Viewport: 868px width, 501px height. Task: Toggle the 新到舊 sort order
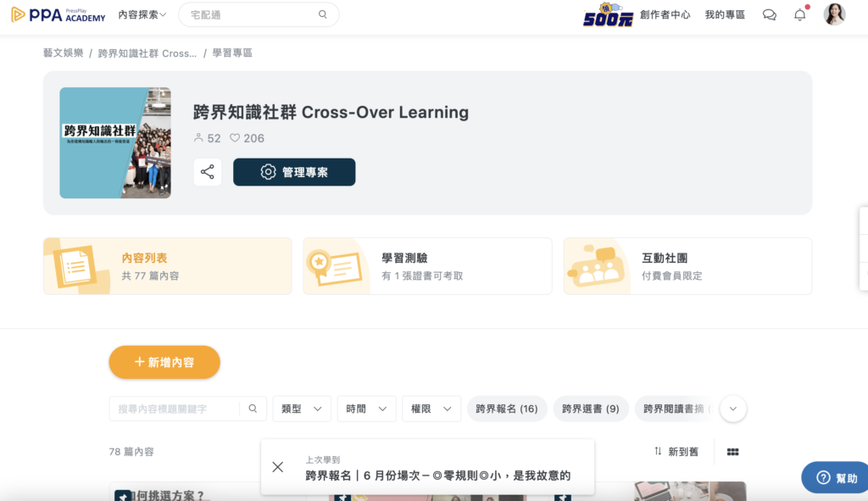click(676, 452)
